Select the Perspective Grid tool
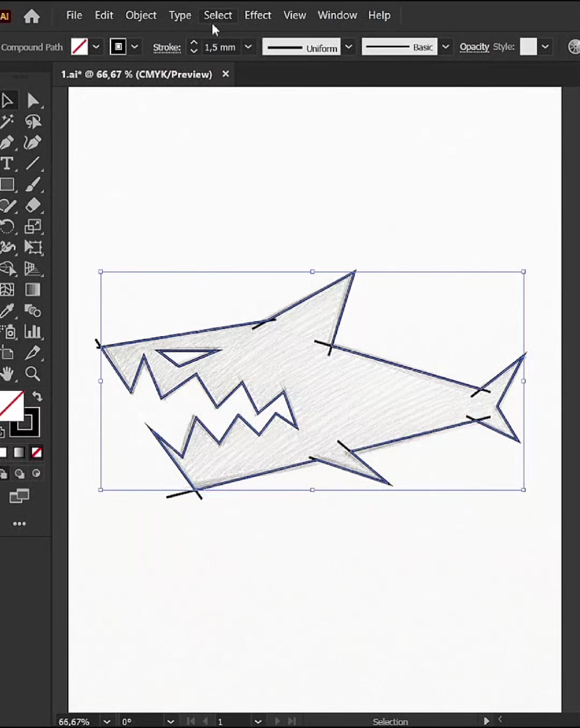The width and height of the screenshot is (580, 728). click(x=33, y=268)
